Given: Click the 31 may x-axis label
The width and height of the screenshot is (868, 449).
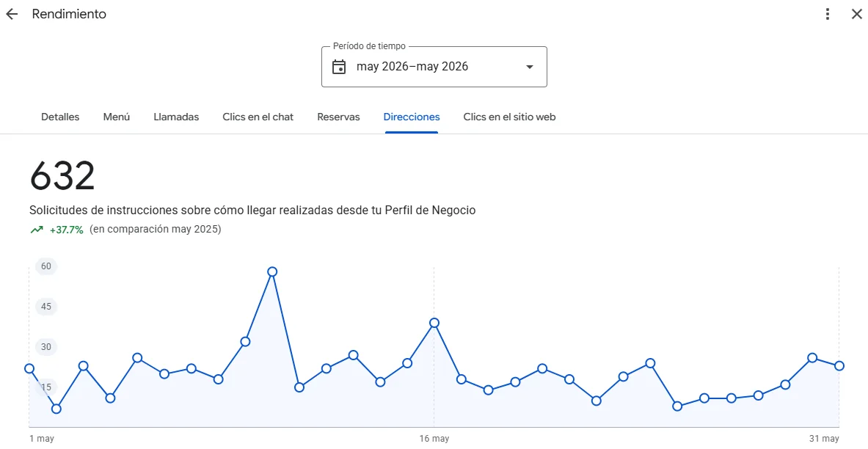Looking at the screenshot, I should tap(824, 439).
